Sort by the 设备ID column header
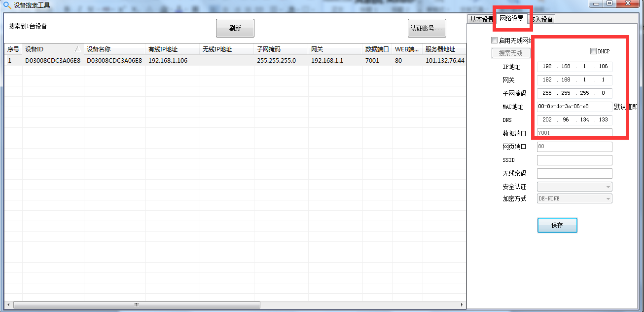The image size is (644, 312). [x=53, y=49]
